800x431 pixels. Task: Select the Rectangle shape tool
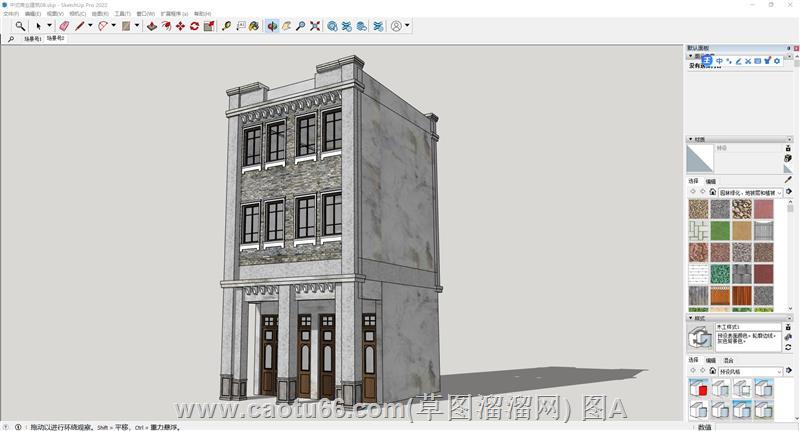126,26
